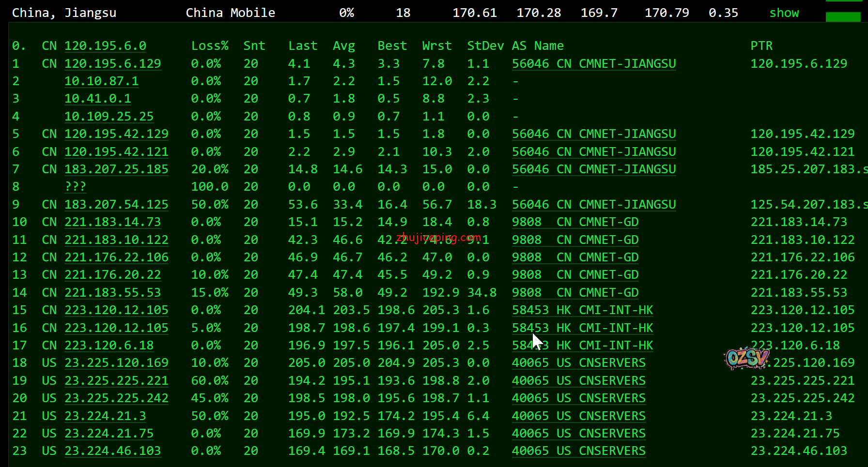
Task: Open AS 58453 CMI-INT-HK link at hop 15
Action: coord(582,310)
